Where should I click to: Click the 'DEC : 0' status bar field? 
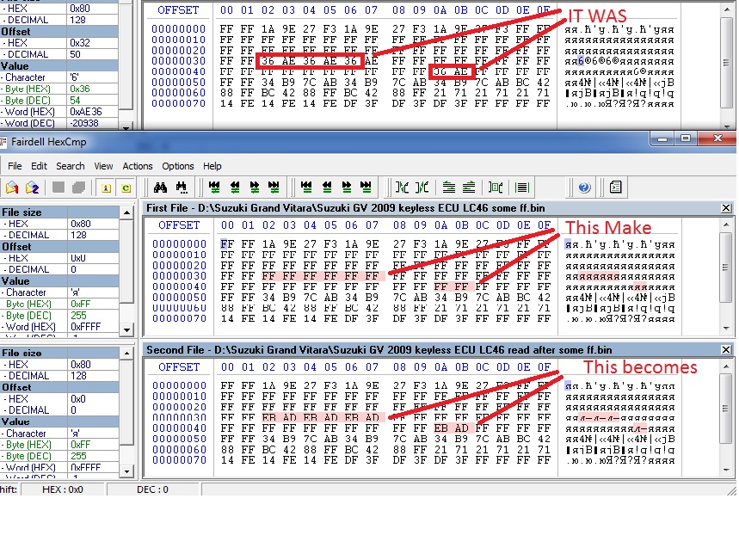pos(152,489)
